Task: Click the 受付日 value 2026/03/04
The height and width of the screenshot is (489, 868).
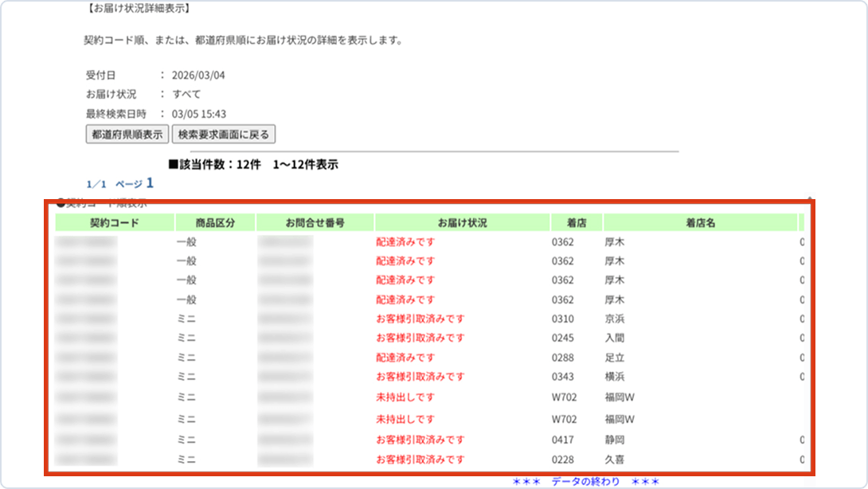Action: coord(198,76)
